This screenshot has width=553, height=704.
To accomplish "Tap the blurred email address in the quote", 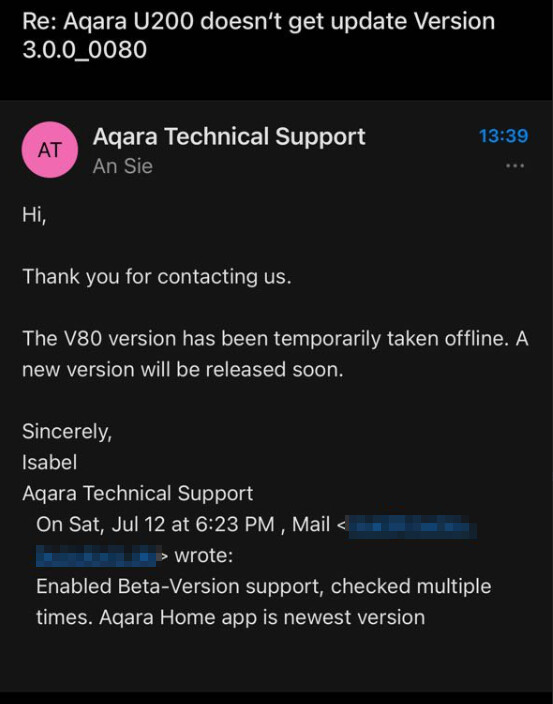I will 413,527.
